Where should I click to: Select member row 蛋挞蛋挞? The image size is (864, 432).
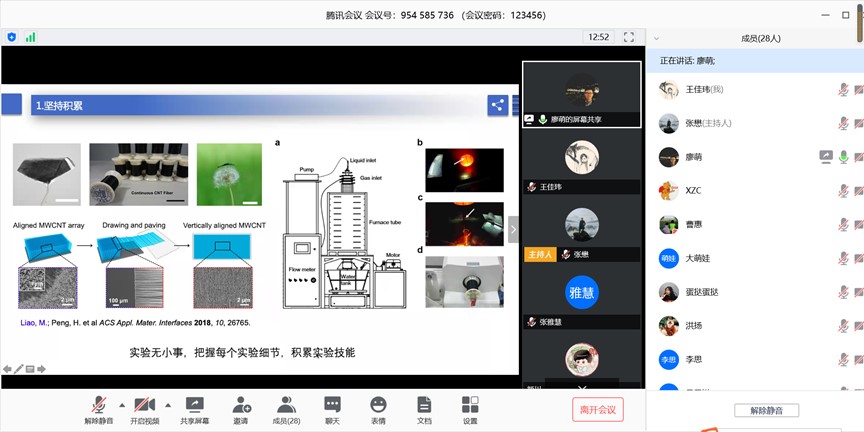click(755, 292)
